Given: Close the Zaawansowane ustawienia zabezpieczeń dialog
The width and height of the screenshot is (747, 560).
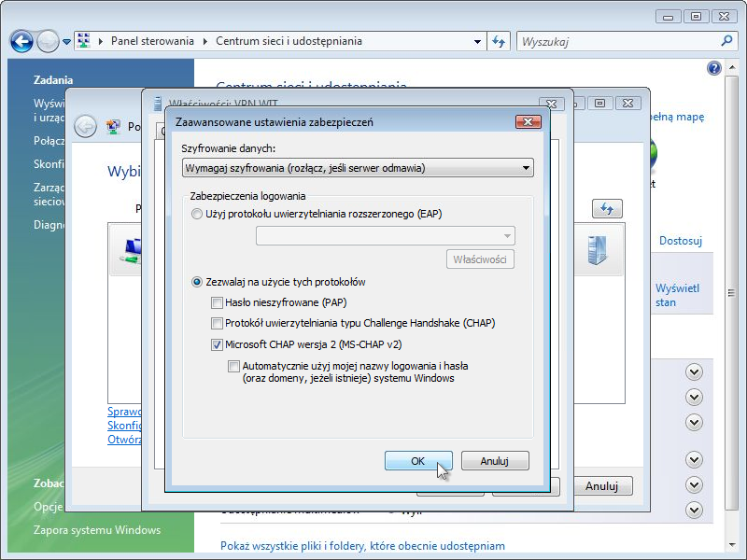Looking at the screenshot, I should [x=529, y=122].
